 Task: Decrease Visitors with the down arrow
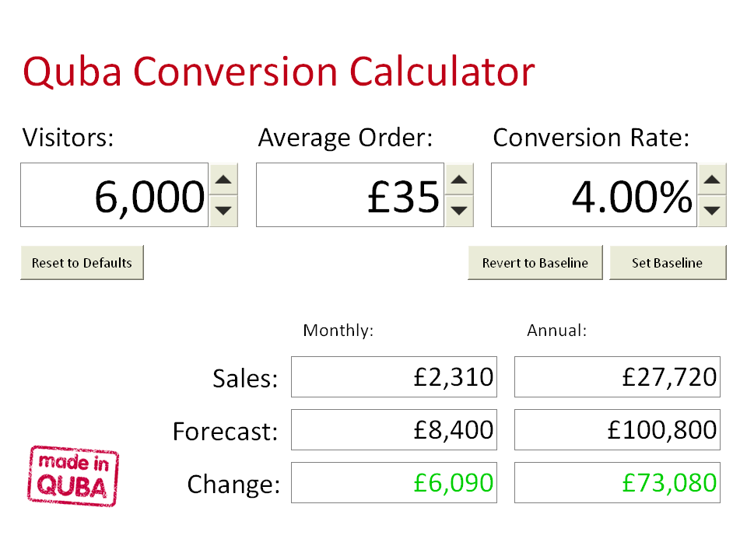[x=224, y=210]
